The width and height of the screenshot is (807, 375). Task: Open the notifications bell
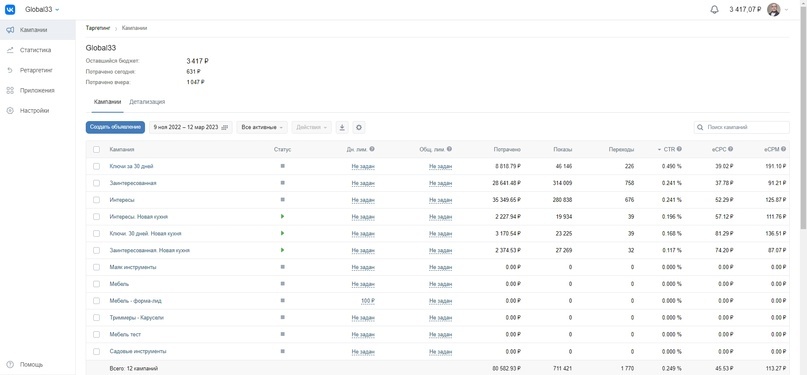(714, 10)
